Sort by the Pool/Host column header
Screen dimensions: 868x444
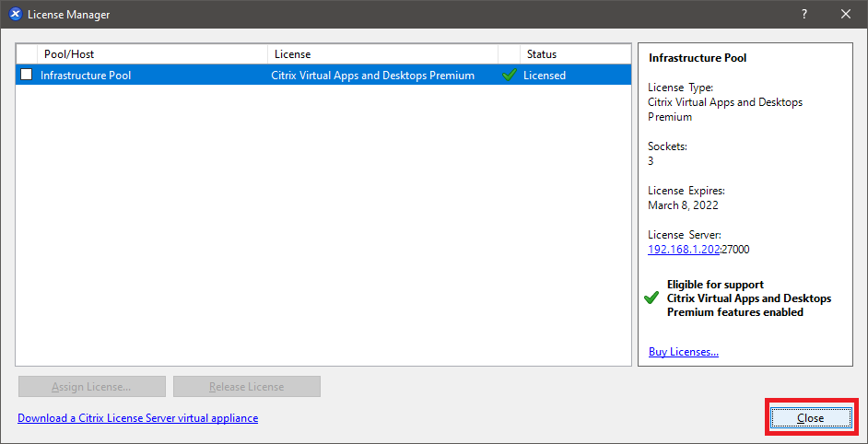coord(152,54)
